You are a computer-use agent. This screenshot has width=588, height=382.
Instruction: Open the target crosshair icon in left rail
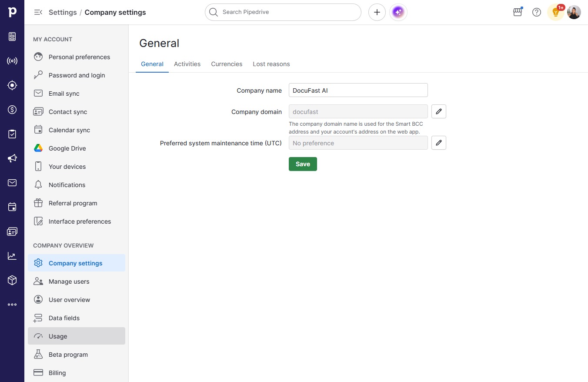(12, 85)
